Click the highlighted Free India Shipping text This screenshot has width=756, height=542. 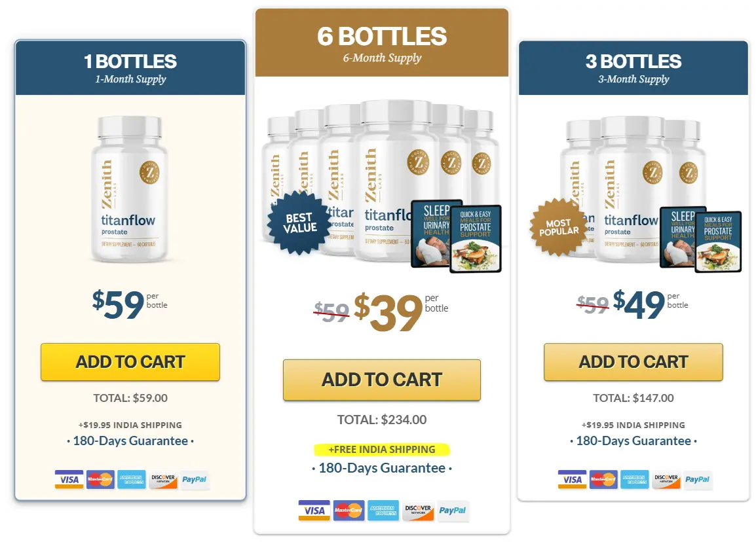point(382,450)
